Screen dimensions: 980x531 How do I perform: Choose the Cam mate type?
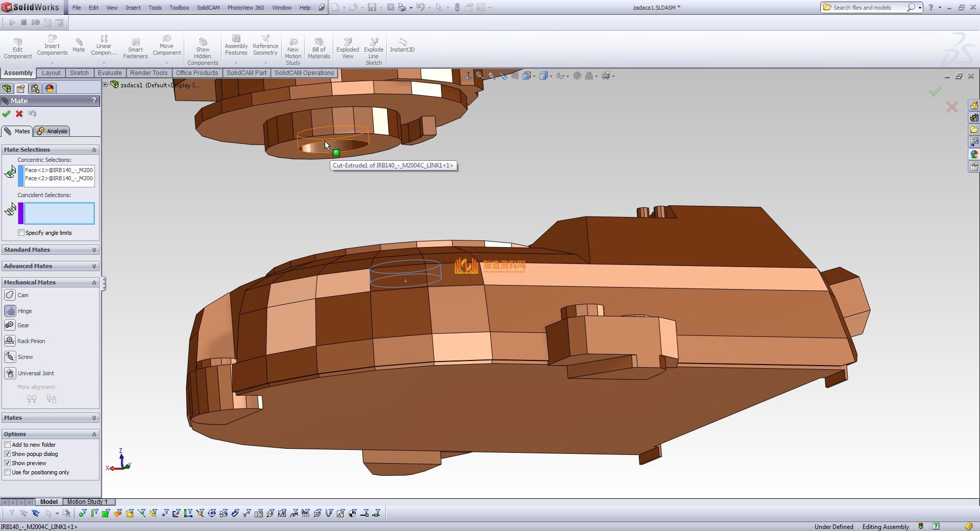10,295
